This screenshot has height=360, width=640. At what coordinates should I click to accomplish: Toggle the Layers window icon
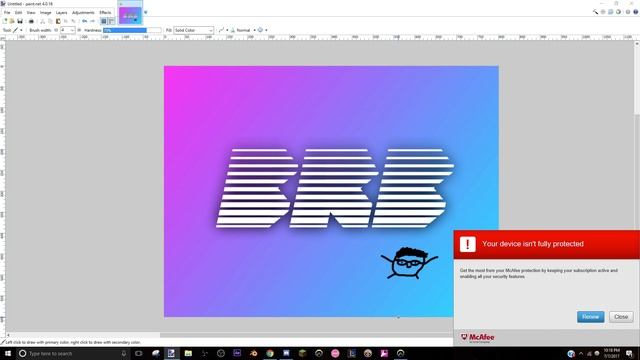pos(611,12)
